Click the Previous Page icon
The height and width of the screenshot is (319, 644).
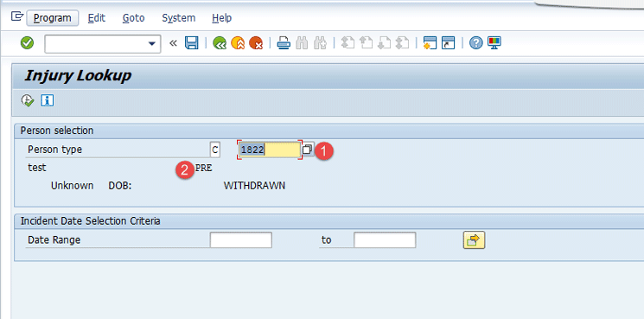(x=366, y=43)
